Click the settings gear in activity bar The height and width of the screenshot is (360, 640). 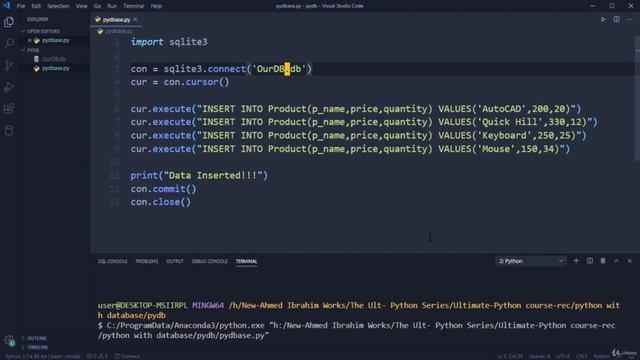coord(9,341)
